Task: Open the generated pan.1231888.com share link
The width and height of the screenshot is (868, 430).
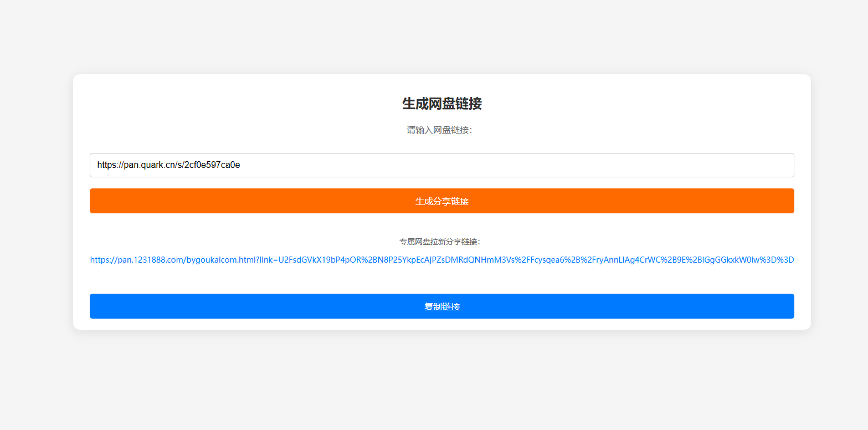Action: (x=441, y=259)
